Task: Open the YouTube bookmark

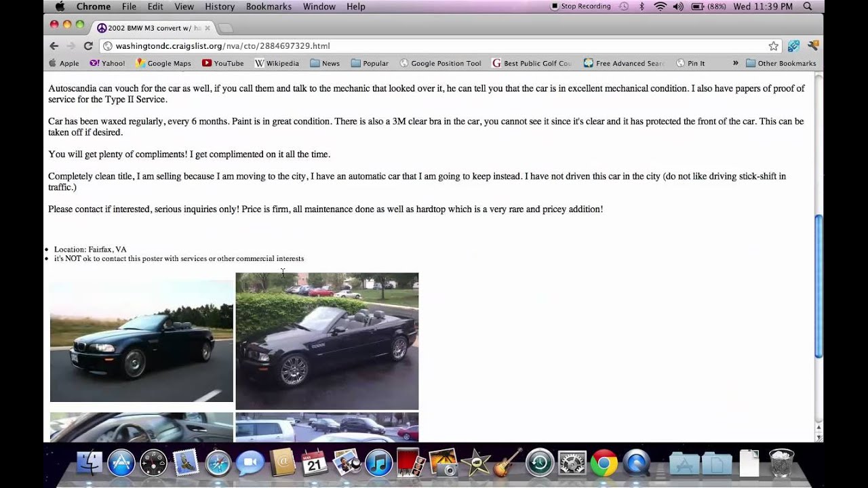Action: (x=222, y=63)
